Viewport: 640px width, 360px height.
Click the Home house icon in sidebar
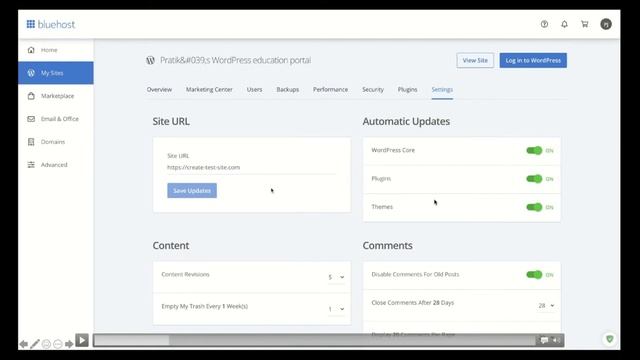(31, 50)
